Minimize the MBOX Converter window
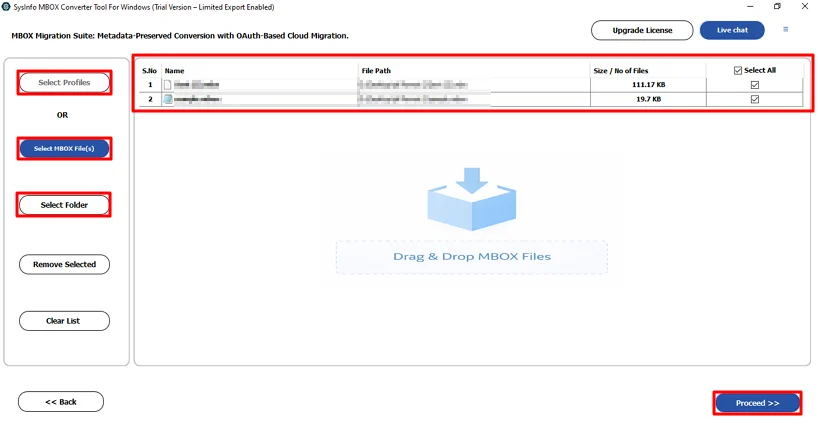 [x=750, y=7]
